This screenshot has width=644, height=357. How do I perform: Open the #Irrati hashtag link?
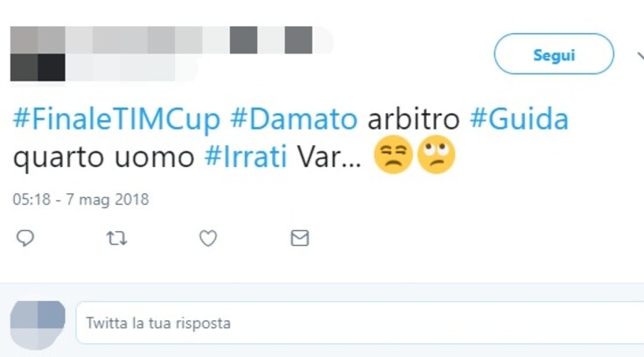pyautogui.click(x=246, y=157)
